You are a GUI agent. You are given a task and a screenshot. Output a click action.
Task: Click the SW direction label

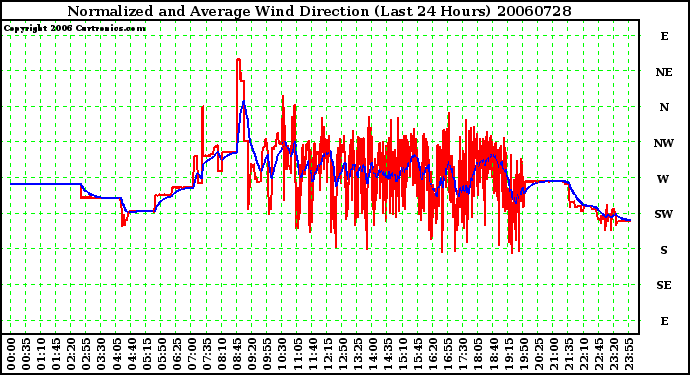tap(664, 214)
